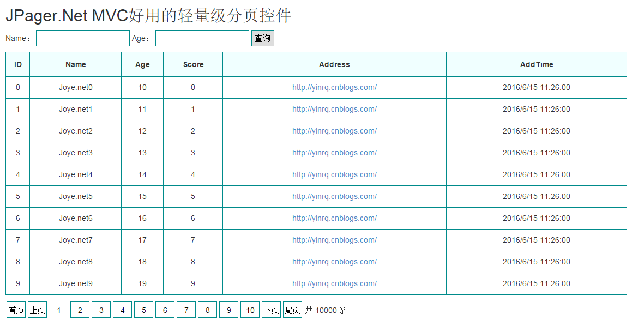Screen dimensions: 644x326
Task: Open the address link for Joye.net0
Action: pos(334,87)
